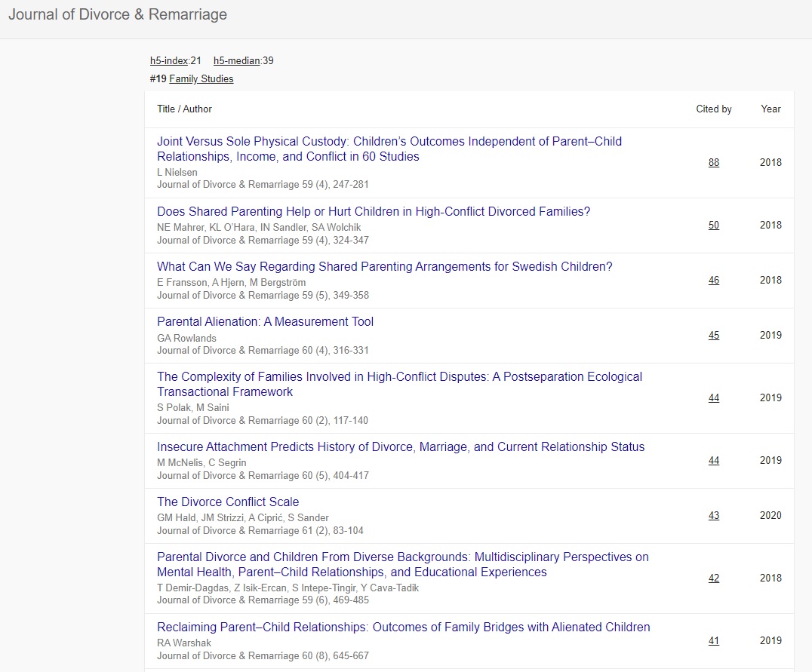View the 41 citations for Warshak
The image size is (812, 672).
pyautogui.click(x=714, y=641)
